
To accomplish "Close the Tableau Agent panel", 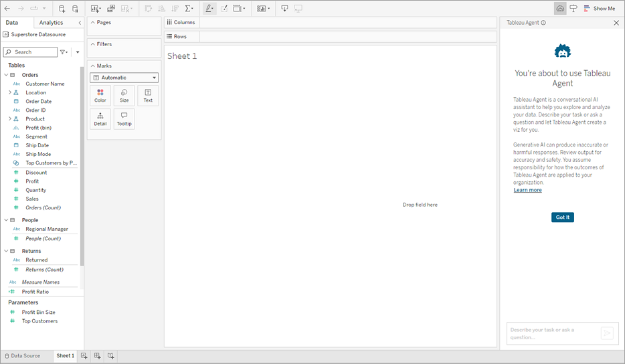I will 616,23.
